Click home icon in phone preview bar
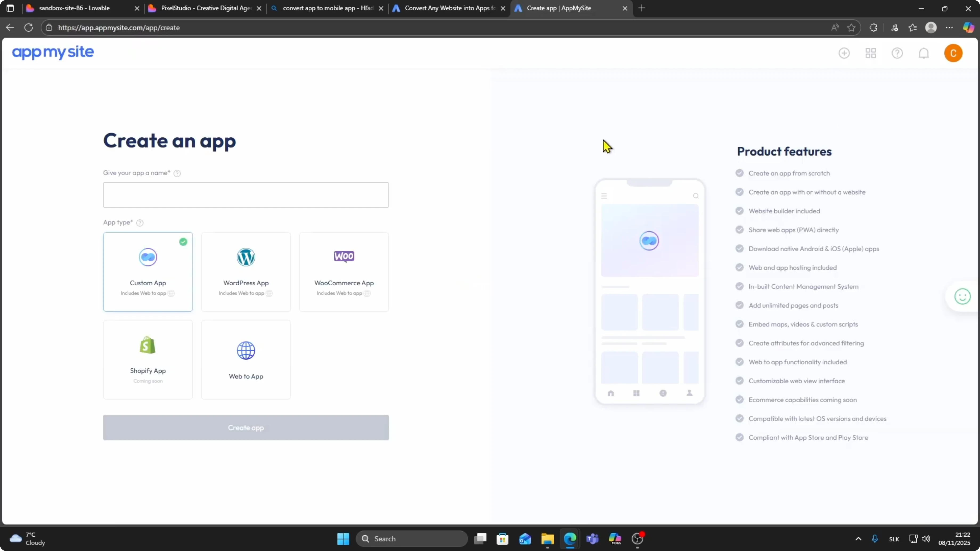 [611, 393]
